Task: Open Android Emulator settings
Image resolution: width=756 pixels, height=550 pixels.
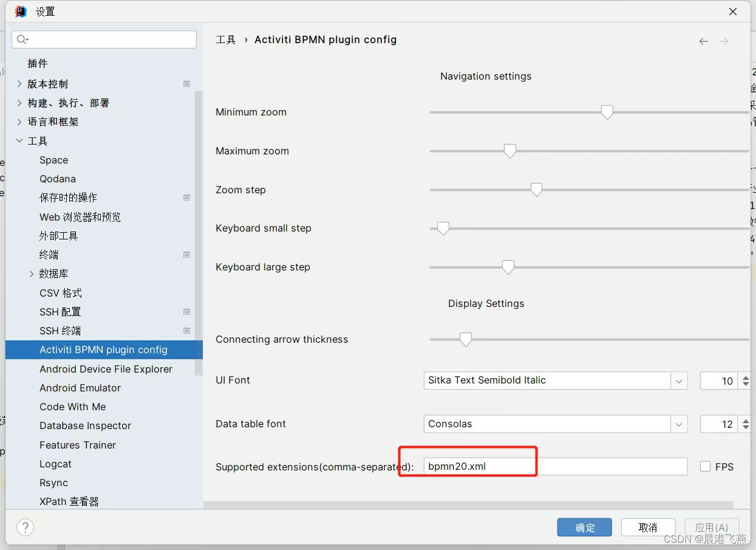Action: pyautogui.click(x=80, y=388)
